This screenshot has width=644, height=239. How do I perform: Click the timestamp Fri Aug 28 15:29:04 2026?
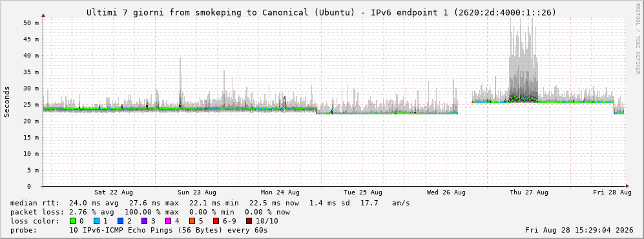point(579,230)
